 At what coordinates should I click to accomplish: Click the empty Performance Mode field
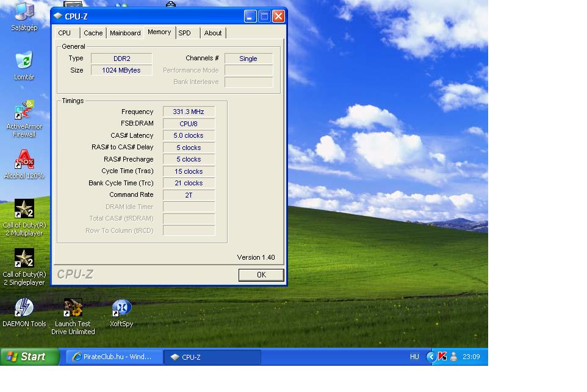(248, 70)
